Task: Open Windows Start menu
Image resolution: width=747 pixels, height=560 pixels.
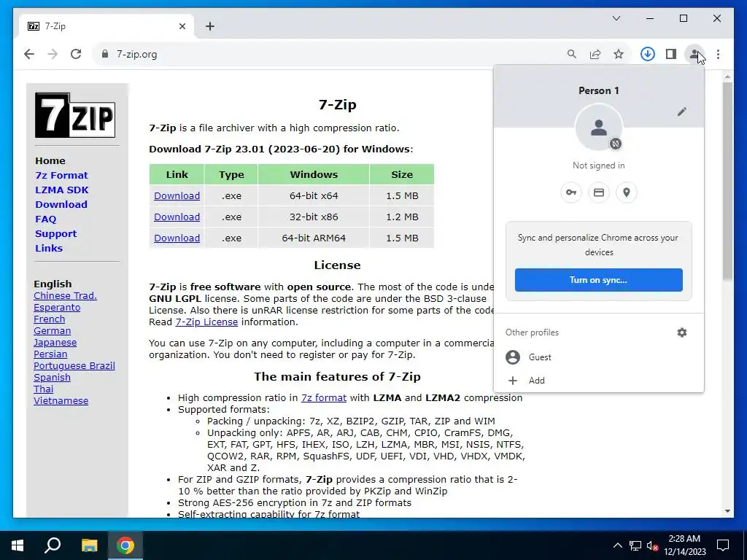Action: 18,545
